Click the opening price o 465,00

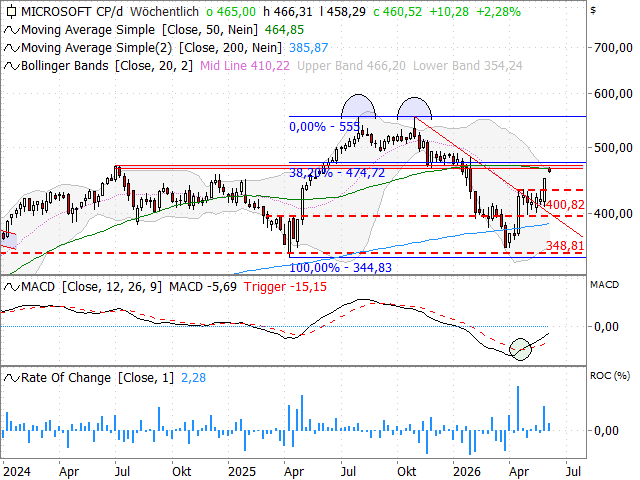pyautogui.click(x=231, y=12)
